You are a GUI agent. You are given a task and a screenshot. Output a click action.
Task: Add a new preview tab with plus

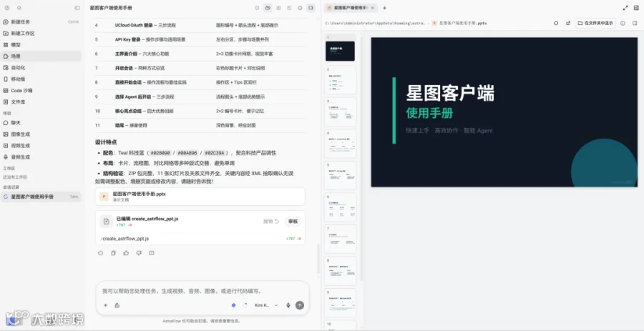[x=384, y=8]
